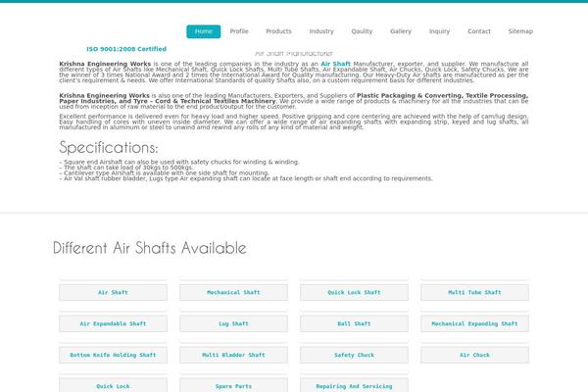This screenshot has width=588, height=392.
Task: Click the ISO 9001:2008 Certified text
Action: tap(126, 49)
